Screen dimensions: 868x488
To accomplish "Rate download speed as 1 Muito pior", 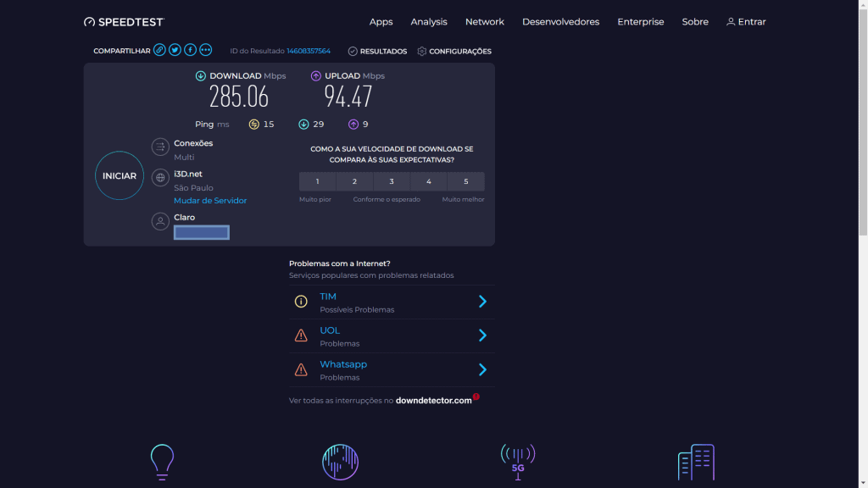I will (x=317, y=181).
